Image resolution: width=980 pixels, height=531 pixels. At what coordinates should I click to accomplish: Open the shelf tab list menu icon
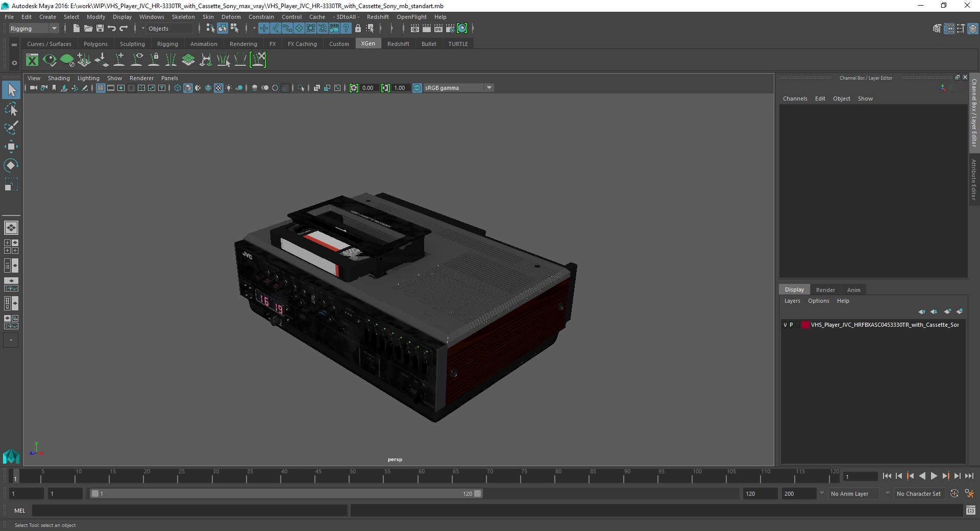tap(14, 44)
